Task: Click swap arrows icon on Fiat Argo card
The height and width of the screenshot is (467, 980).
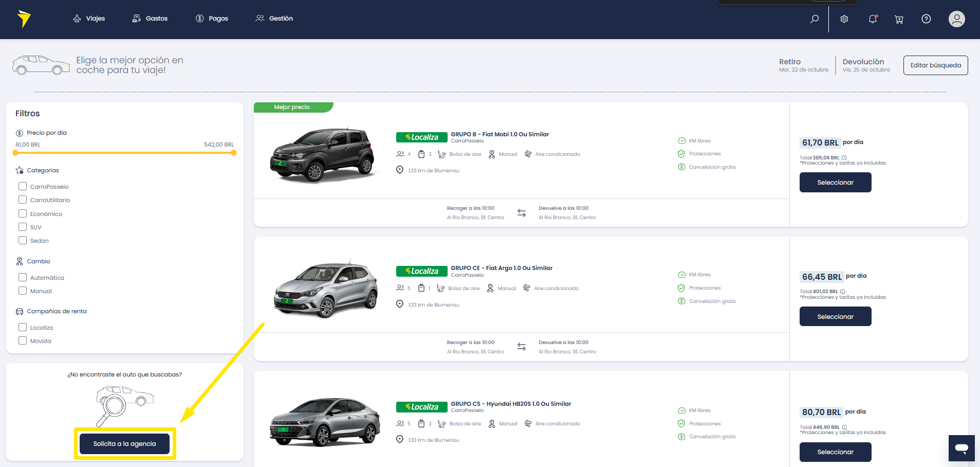Action: (x=522, y=347)
